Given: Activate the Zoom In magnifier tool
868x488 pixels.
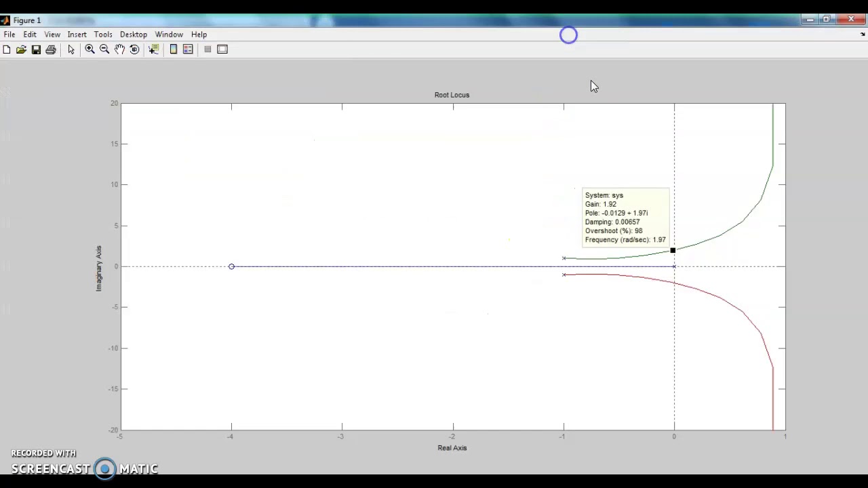Looking at the screenshot, I should (x=90, y=49).
